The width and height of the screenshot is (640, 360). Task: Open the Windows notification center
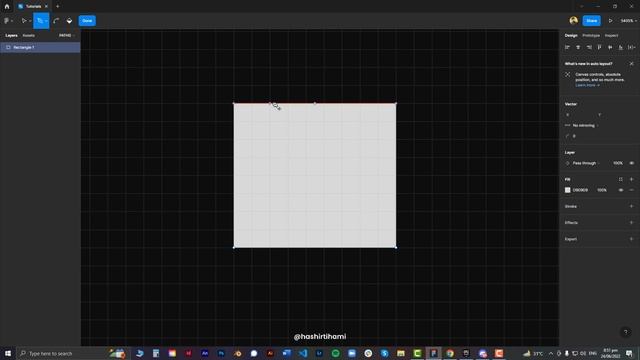point(629,353)
